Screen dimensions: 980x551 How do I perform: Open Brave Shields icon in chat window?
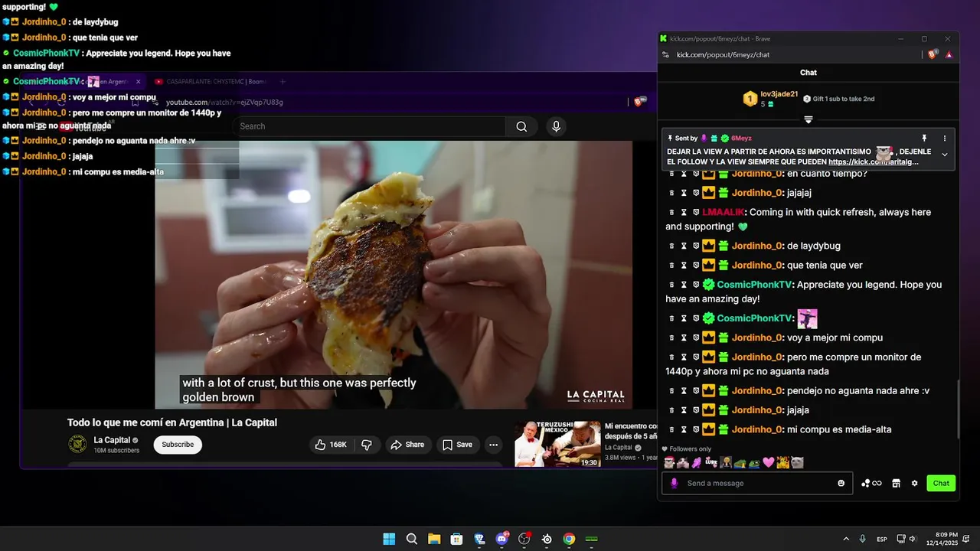click(933, 54)
